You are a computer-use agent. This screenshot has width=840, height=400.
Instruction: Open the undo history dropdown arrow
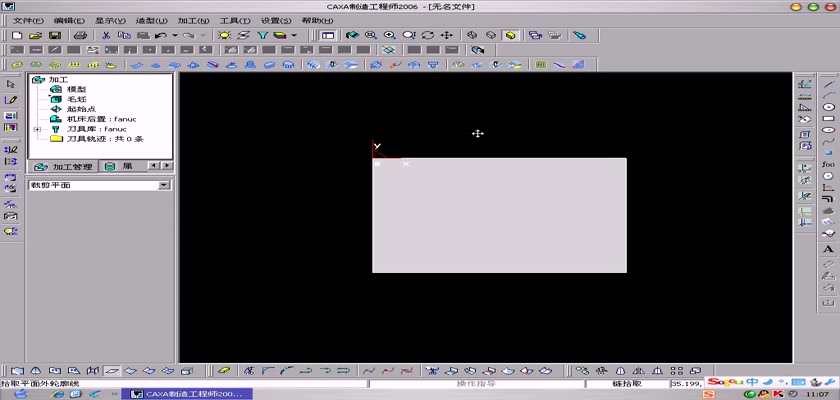(x=175, y=35)
